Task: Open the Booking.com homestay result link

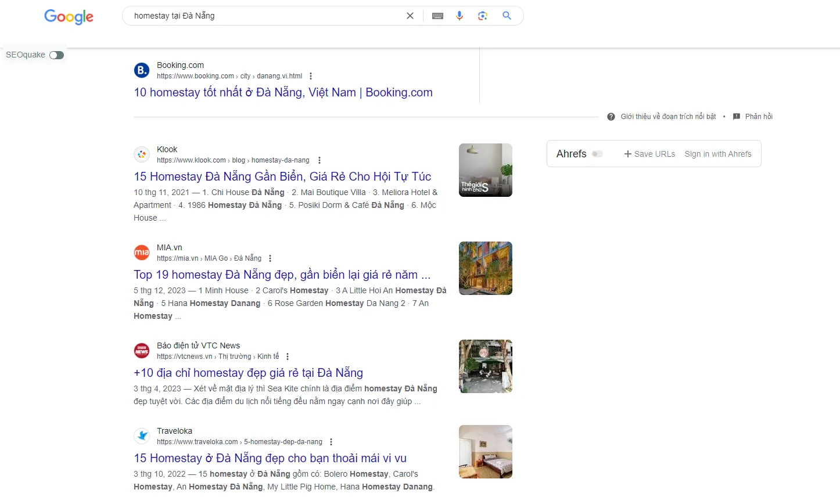Action: click(x=283, y=92)
